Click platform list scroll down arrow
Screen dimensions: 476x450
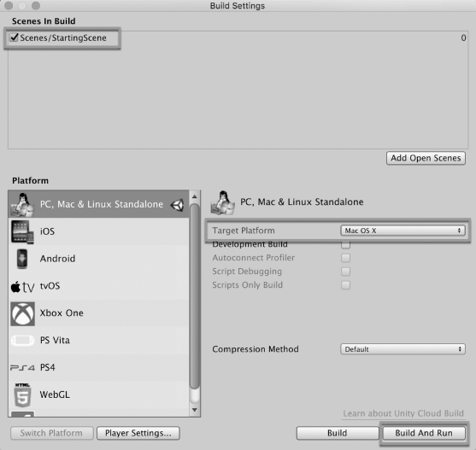click(195, 410)
